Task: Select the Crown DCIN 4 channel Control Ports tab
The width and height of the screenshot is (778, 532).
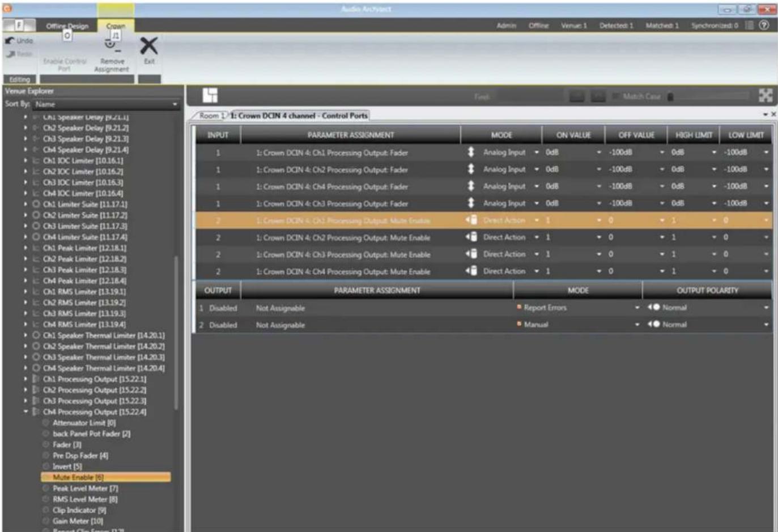Action: [299, 116]
